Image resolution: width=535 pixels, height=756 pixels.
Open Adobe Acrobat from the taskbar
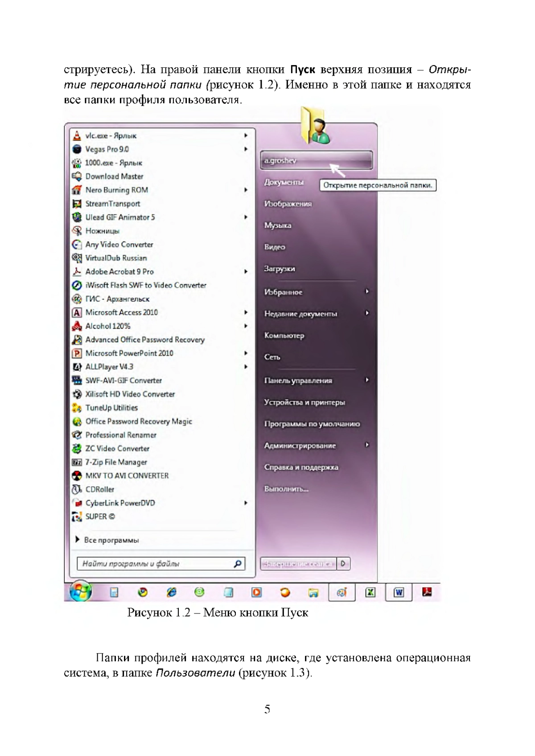pos(427,592)
